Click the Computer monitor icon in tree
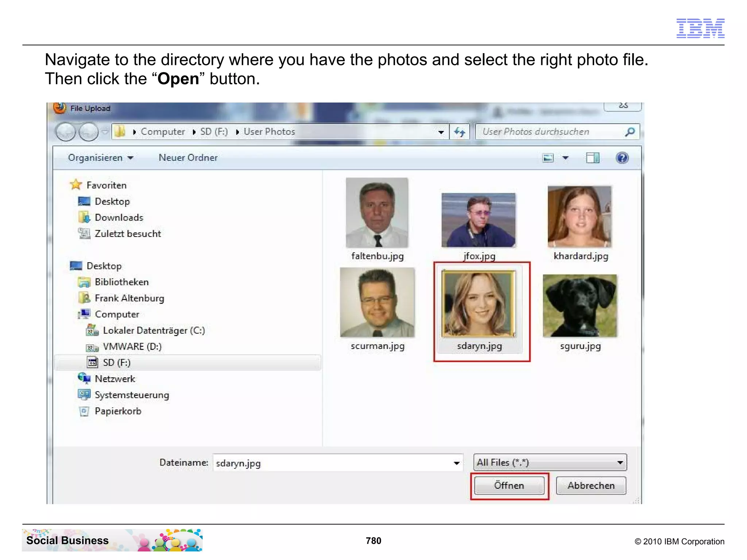Viewport: 747px width, 560px height. point(84,314)
